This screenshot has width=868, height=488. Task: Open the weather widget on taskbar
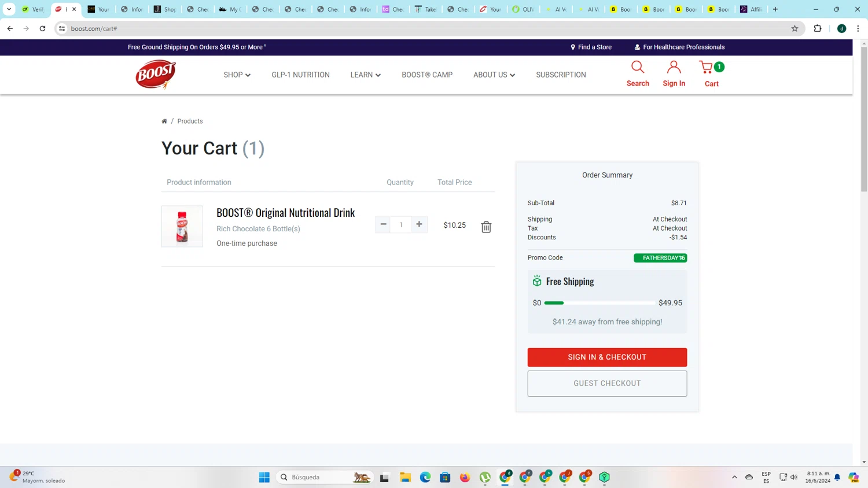tap(38, 477)
